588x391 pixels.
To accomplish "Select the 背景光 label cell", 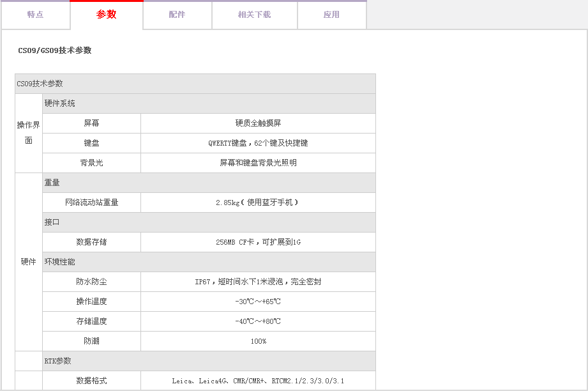I will point(91,163).
